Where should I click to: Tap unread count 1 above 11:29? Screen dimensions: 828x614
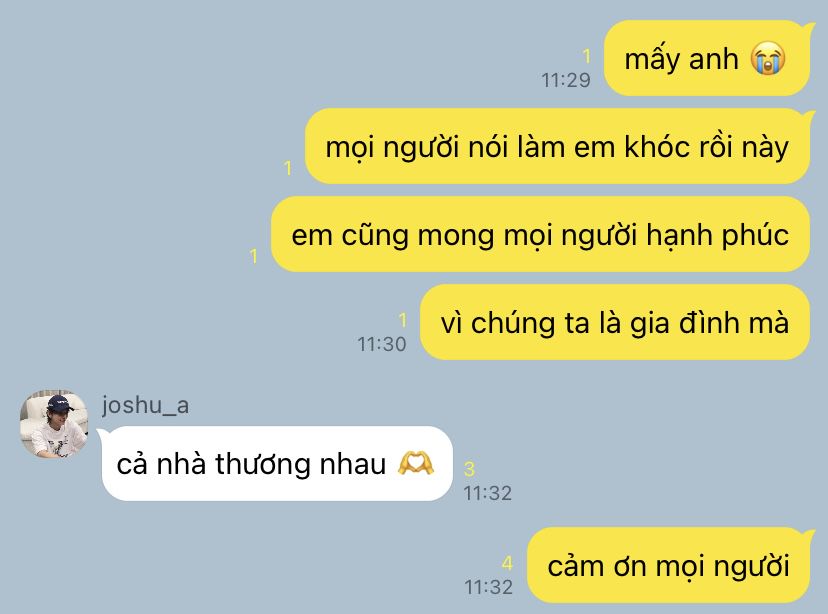pyautogui.click(x=587, y=56)
